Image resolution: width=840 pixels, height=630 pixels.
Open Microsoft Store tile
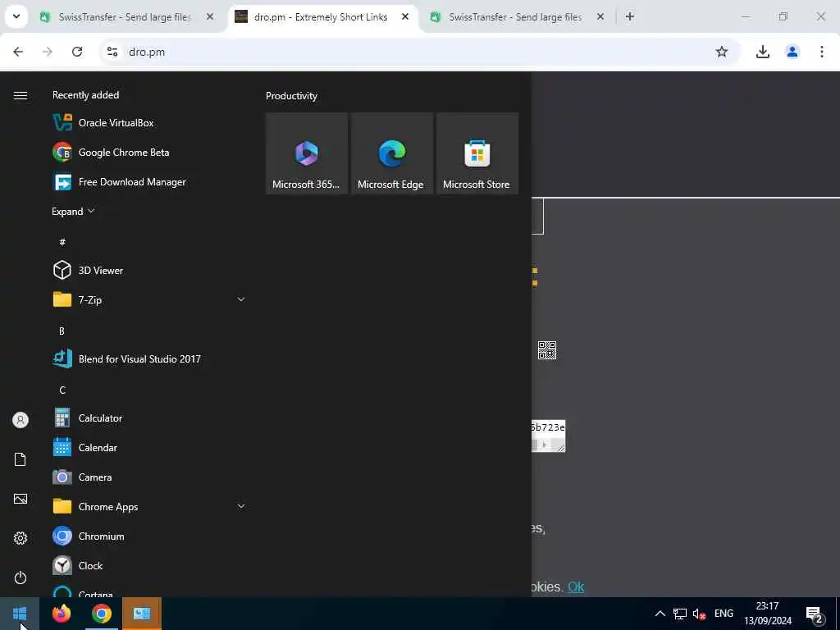pyautogui.click(x=477, y=153)
